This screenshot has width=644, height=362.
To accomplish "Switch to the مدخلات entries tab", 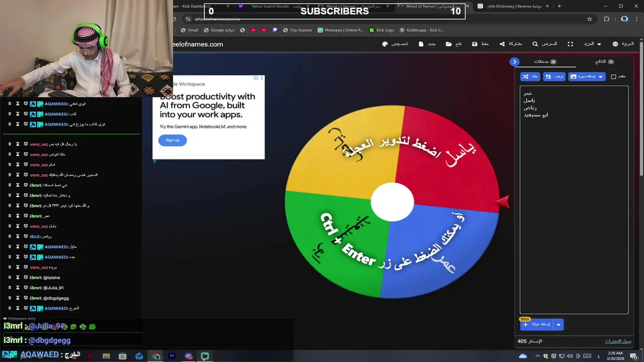I will (x=545, y=61).
